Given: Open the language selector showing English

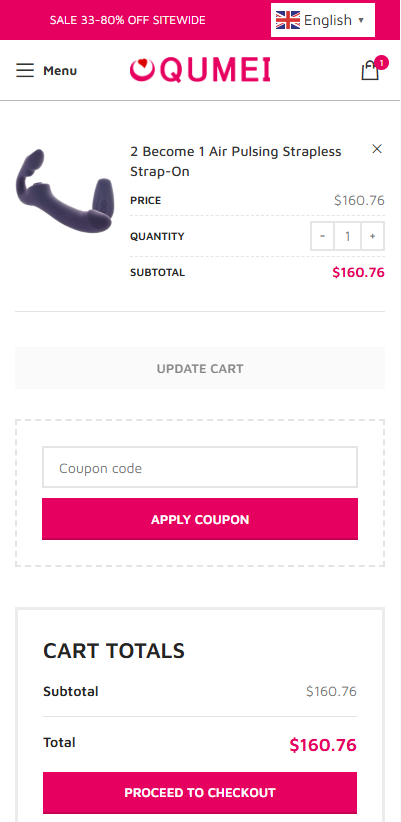Looking at the screenshot, I should [322, 20].
